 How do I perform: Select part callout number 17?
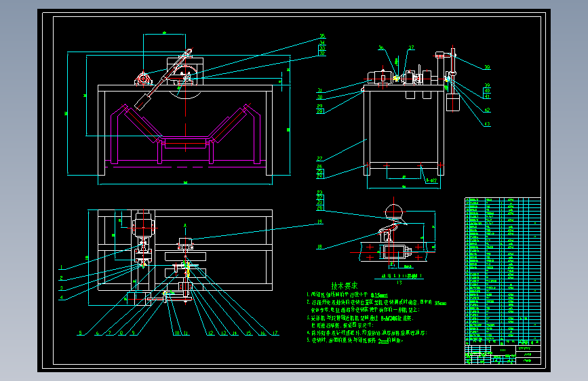click(275, 333)
